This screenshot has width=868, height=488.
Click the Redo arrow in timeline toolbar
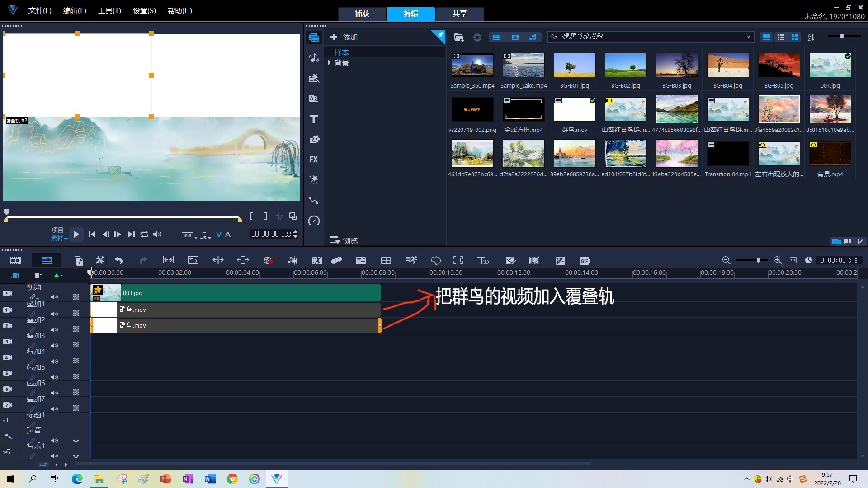[x=143, y=260]
